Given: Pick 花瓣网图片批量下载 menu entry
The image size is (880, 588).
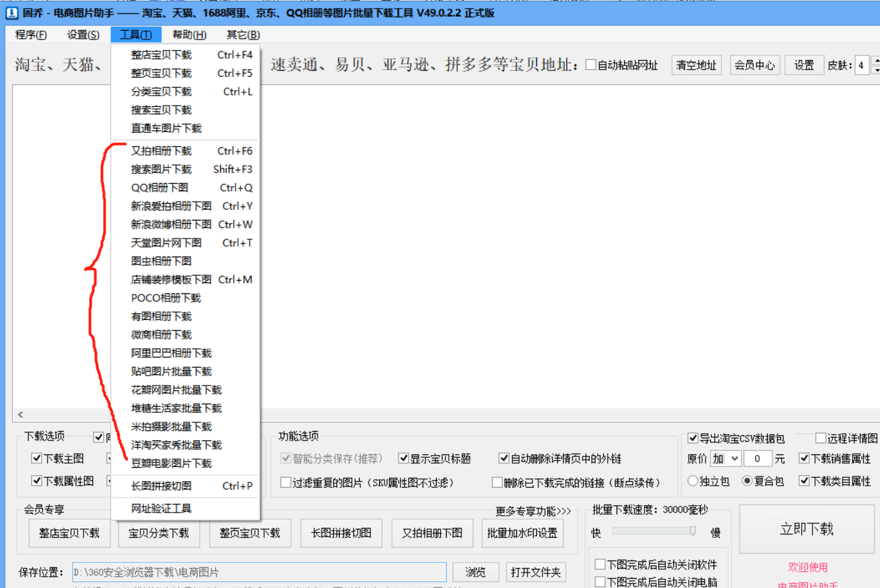Looking at the screenshot, I should 185,390.
